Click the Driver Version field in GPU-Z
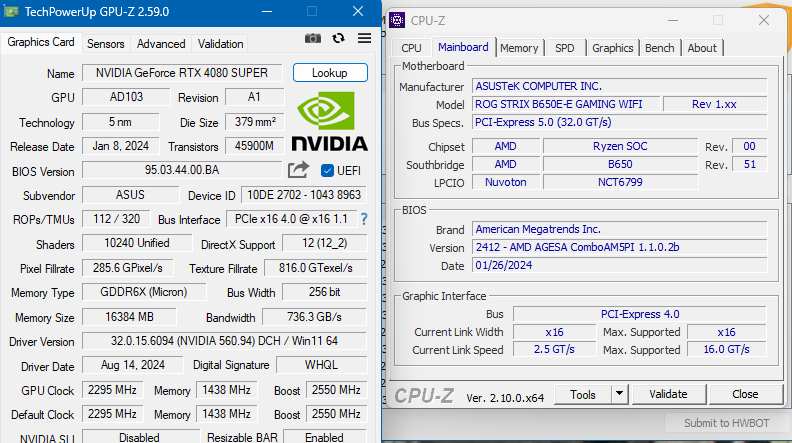The image size is (792, 443). tap(224, 341)
